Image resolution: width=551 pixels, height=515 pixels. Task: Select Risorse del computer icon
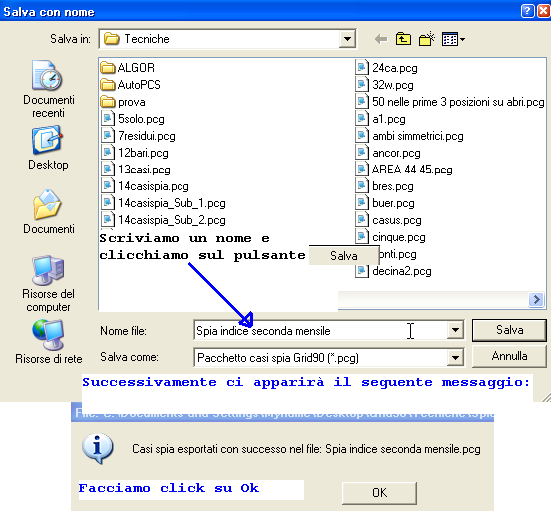(48, 283)
